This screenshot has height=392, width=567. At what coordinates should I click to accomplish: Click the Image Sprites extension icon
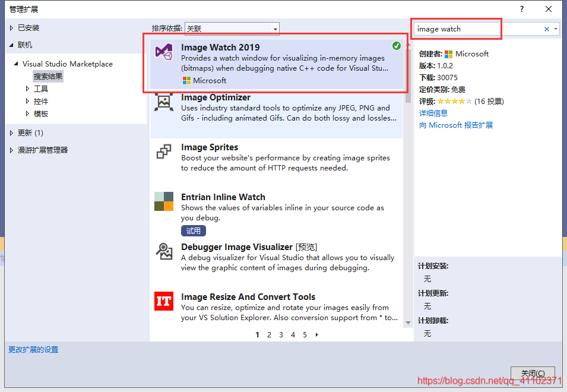163,152
